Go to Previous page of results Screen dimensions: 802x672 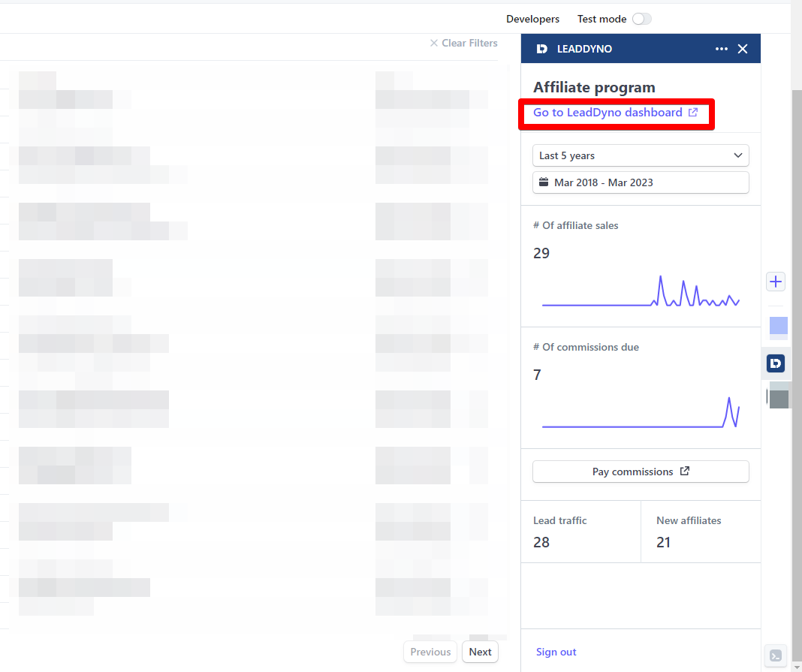(430, 652)
